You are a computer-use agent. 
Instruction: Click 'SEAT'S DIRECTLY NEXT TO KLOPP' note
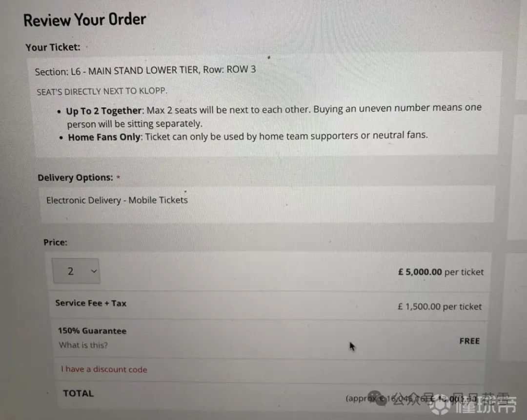click(102, 91)
